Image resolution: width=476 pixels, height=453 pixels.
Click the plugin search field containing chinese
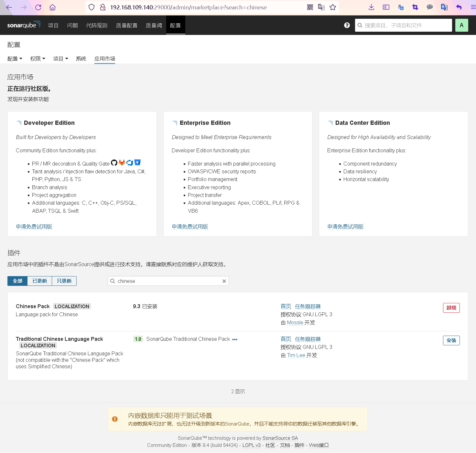(x=168, y=281)
